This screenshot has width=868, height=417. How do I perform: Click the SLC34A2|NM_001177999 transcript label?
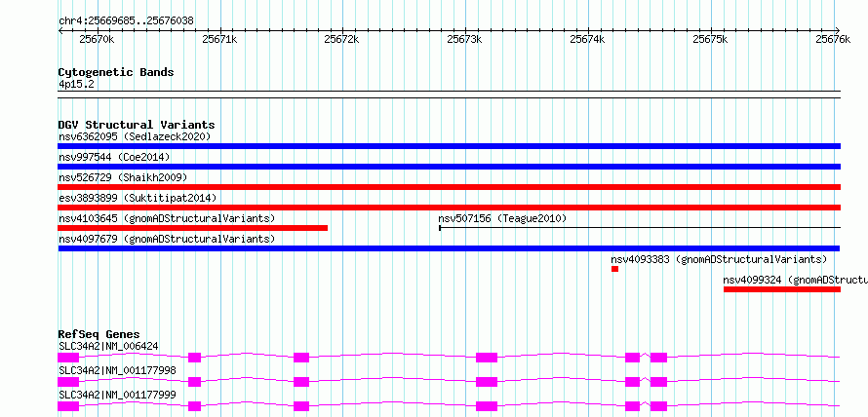tap(117, 395)
